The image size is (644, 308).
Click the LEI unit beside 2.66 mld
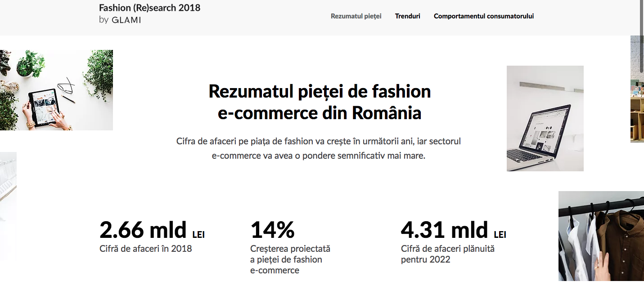[198, 235]
